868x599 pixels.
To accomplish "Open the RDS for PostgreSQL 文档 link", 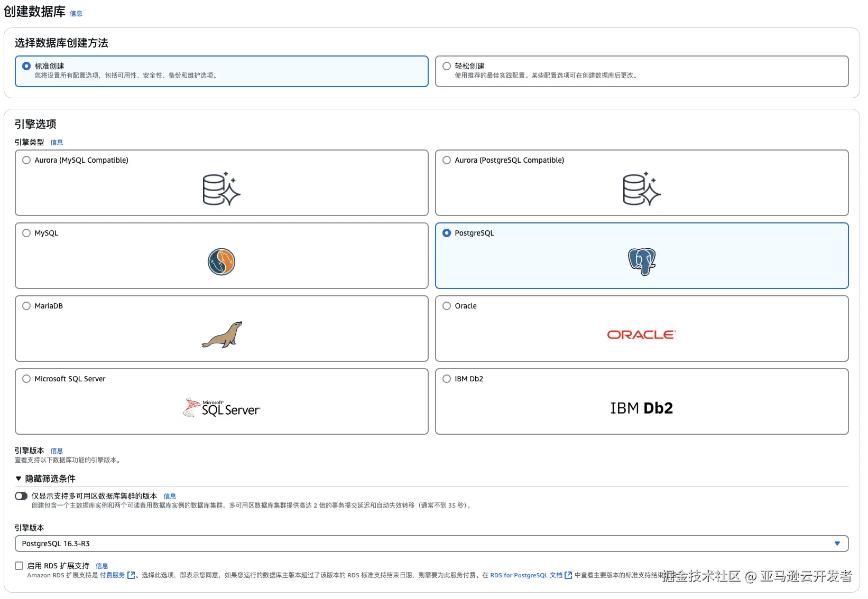I will [526, 575].
